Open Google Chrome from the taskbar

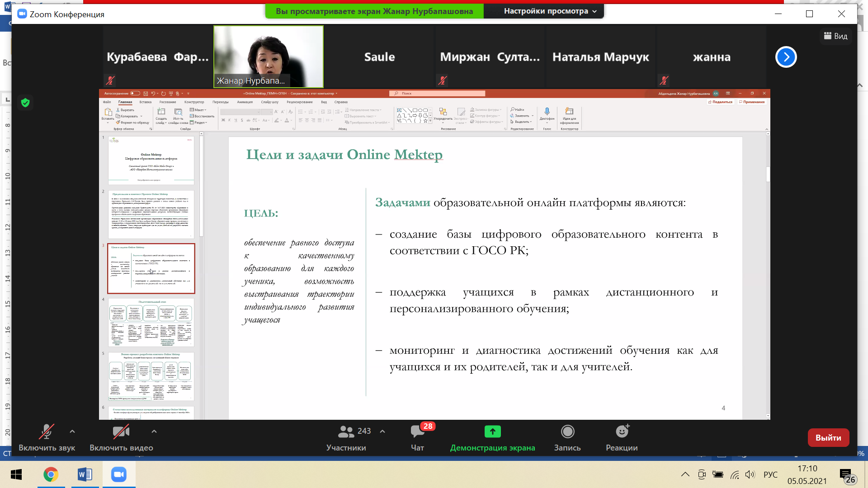coord(51,474)
